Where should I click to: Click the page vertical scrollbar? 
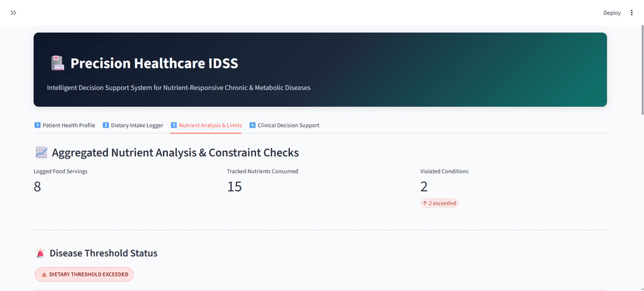642,70
